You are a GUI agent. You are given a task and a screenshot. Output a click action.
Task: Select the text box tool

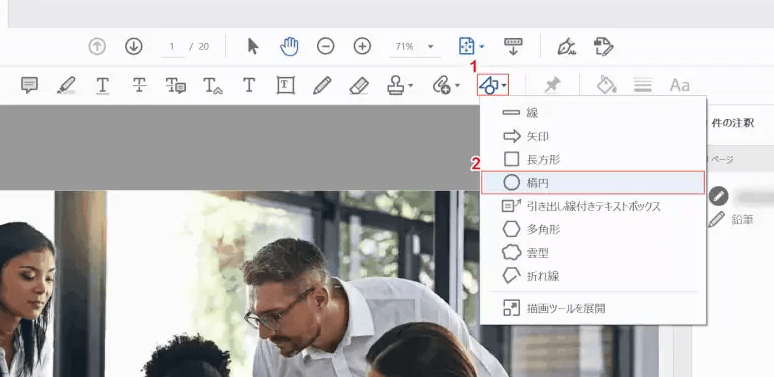pyautogui.click(x=286, y=85)
